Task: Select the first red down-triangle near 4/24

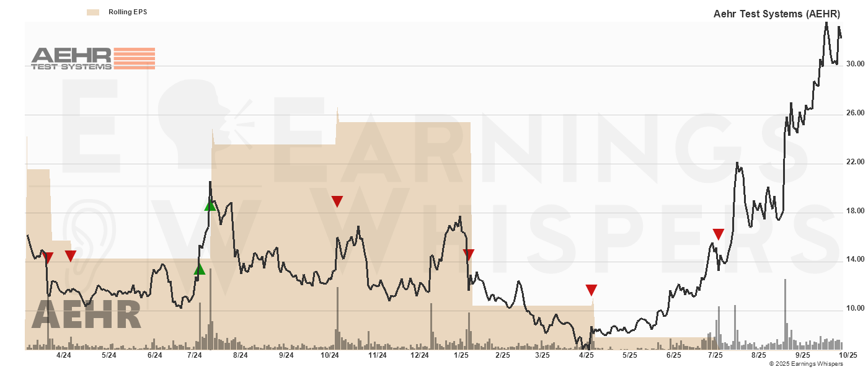Action: tap(48, 258)
